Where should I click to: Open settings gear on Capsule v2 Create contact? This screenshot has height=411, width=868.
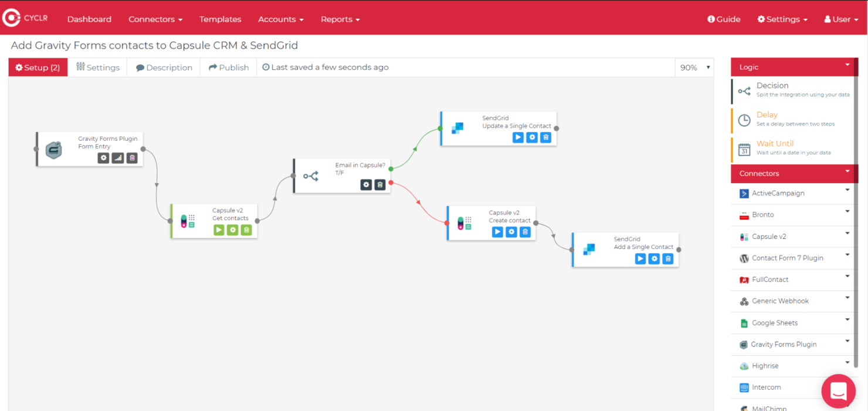coord(511,232)
